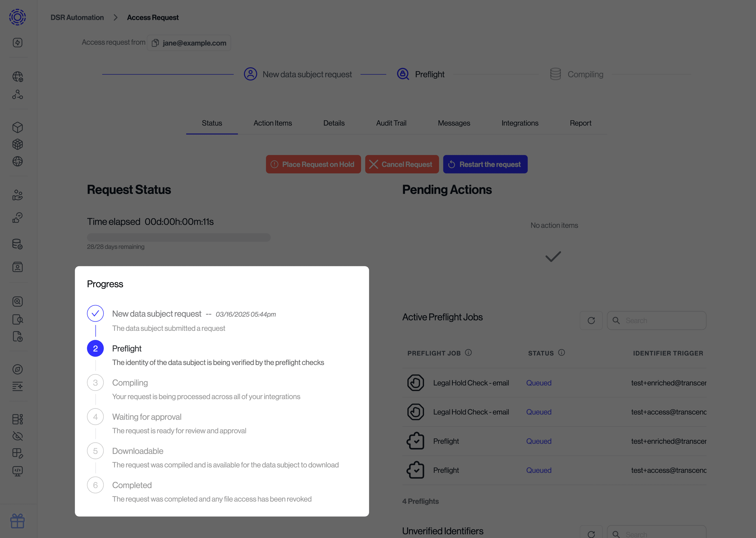Open the cube data inventory icon in sidebar

(x=18, y=127)
